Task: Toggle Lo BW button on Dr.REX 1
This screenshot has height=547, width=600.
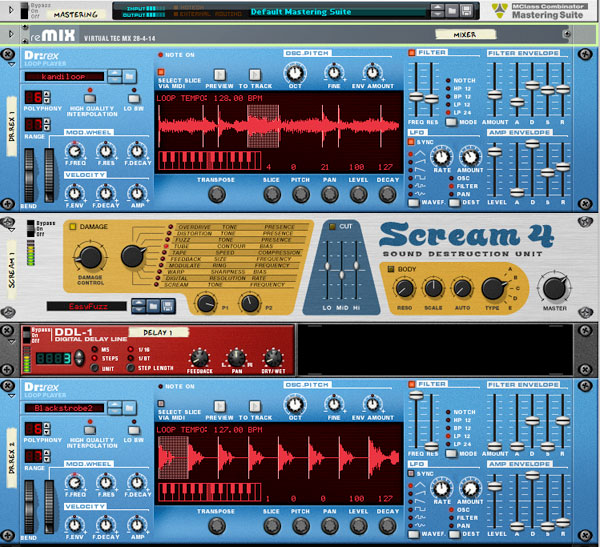Action: [x=134, y=99]
